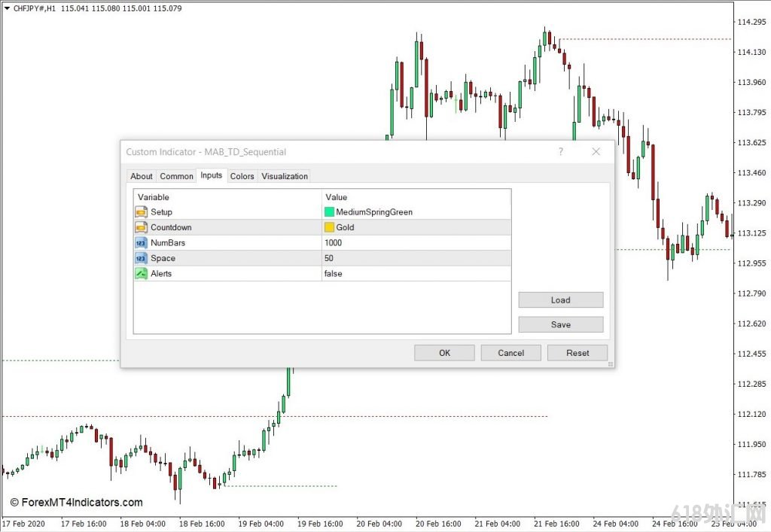771x532 pixels.
Task: Click the Gold color swatch
Action: (x=329, y=227)
